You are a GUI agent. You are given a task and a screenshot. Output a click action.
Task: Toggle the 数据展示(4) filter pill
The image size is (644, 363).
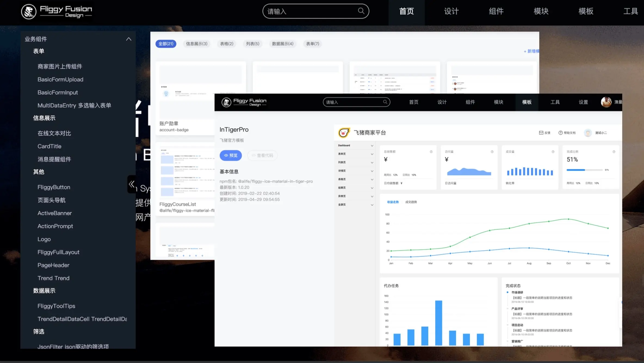pyautogui.click(x=283, y=44)
